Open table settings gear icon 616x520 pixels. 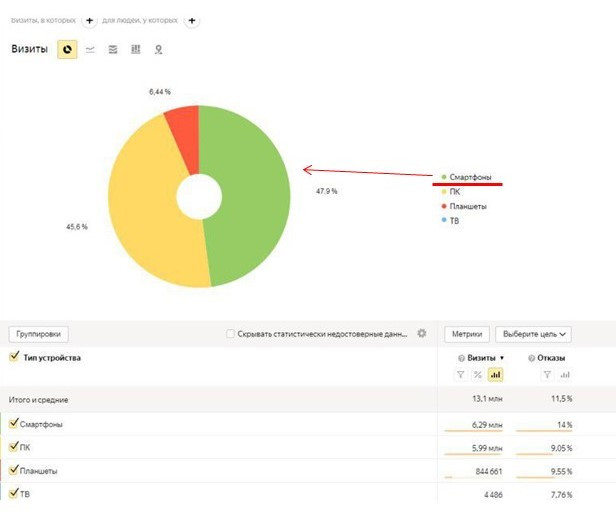tap(422, 333)
